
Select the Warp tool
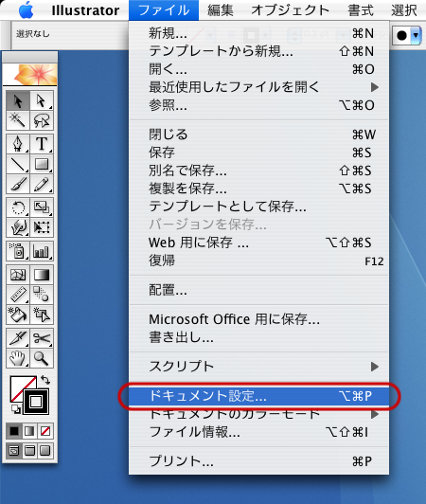(x=18, y=227)
